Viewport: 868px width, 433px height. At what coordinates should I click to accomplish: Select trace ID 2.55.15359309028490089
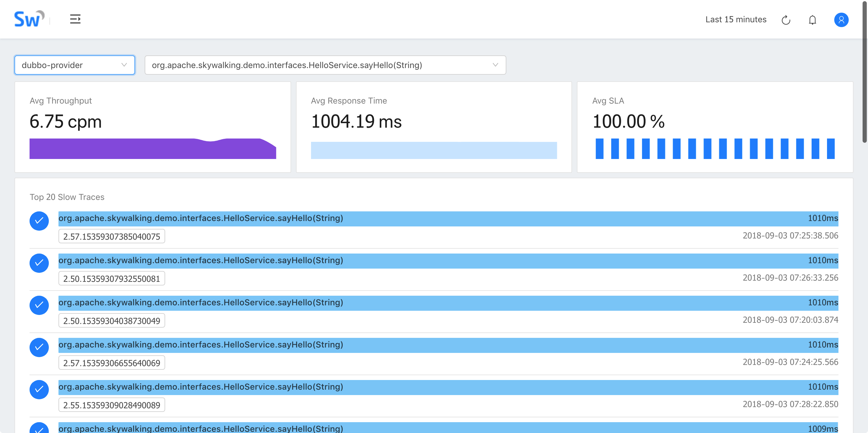click(x=112, y=405)
